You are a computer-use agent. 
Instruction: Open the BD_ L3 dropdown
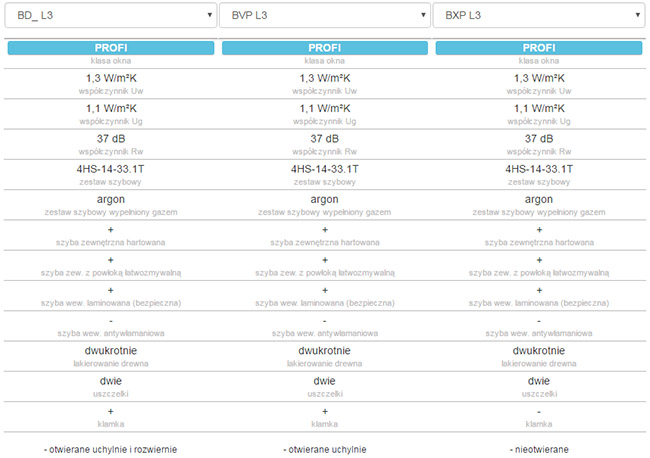point(110,15)
